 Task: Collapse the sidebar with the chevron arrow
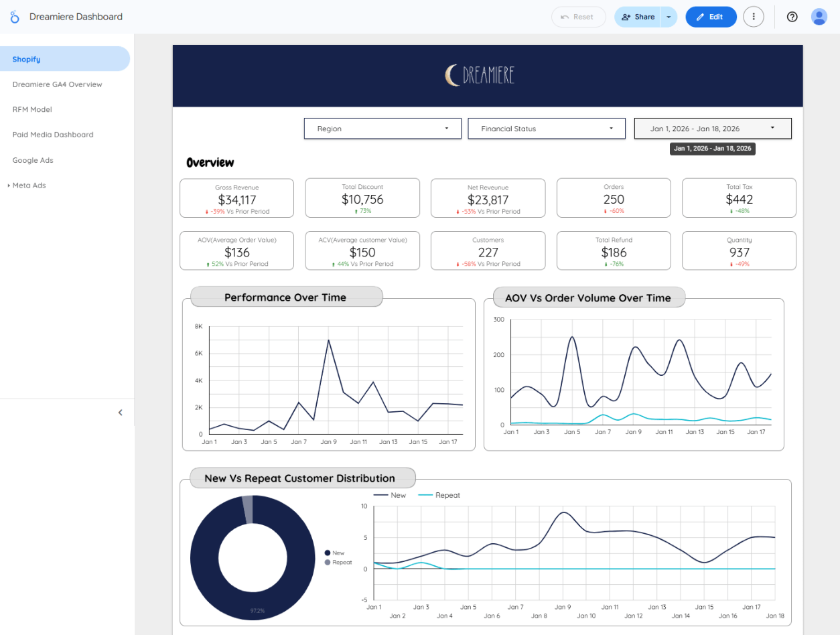121,413
